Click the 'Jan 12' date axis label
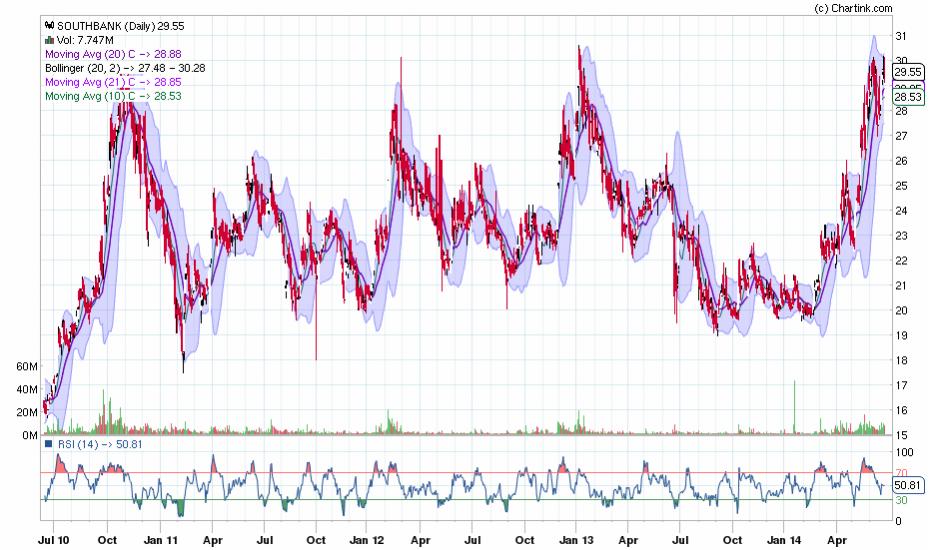This screenshot has height=550, width=929. coord(366,540)
